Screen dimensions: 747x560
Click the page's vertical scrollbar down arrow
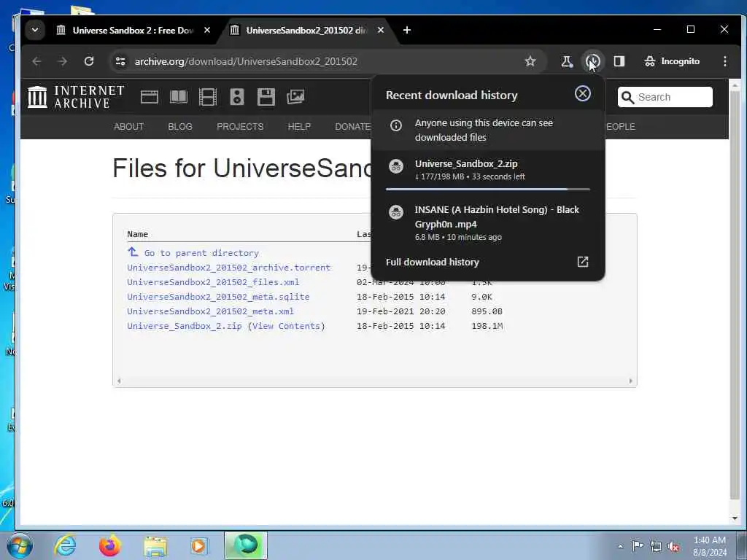pyautogui.click(x=735, y=518)
